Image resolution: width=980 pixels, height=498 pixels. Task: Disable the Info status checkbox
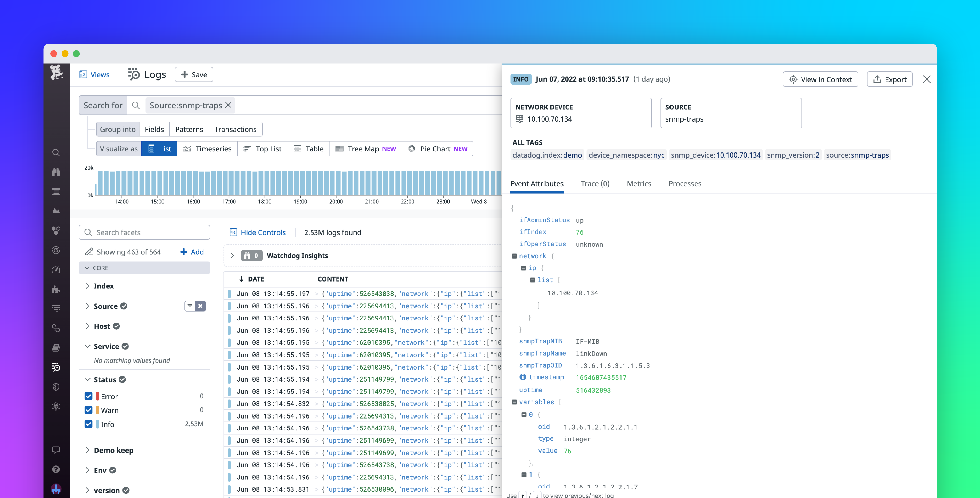(x=88, y=424)
